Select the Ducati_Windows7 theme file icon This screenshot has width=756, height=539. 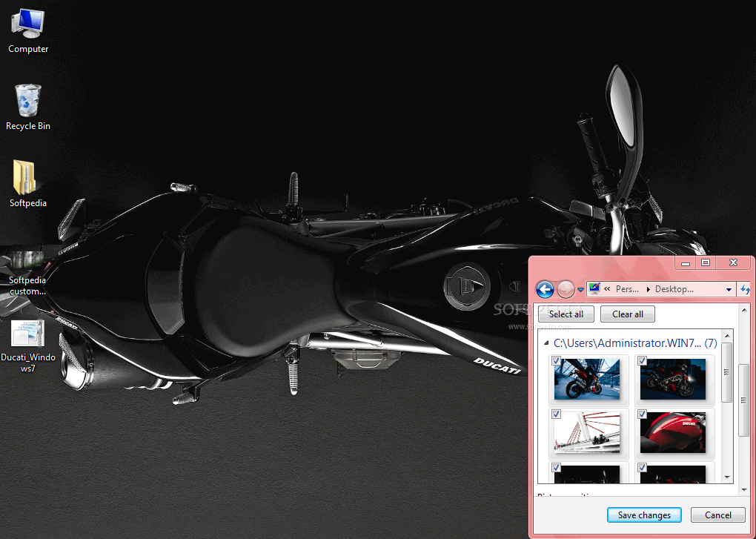(28, 346)
